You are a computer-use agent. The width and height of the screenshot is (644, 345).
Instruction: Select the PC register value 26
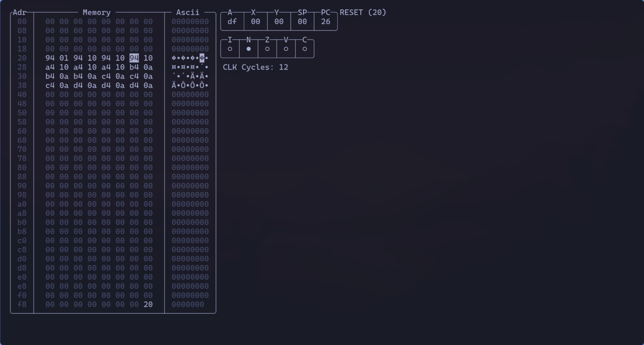pos(326,22)
